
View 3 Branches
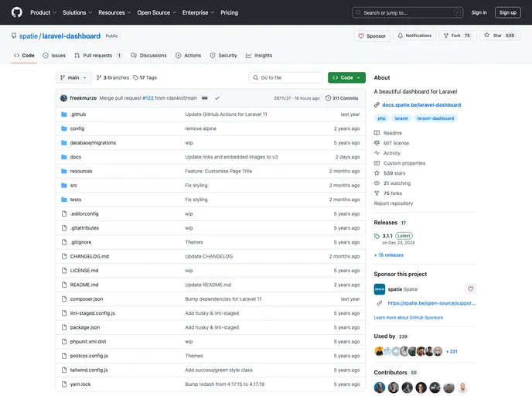(x=113, y=77)
